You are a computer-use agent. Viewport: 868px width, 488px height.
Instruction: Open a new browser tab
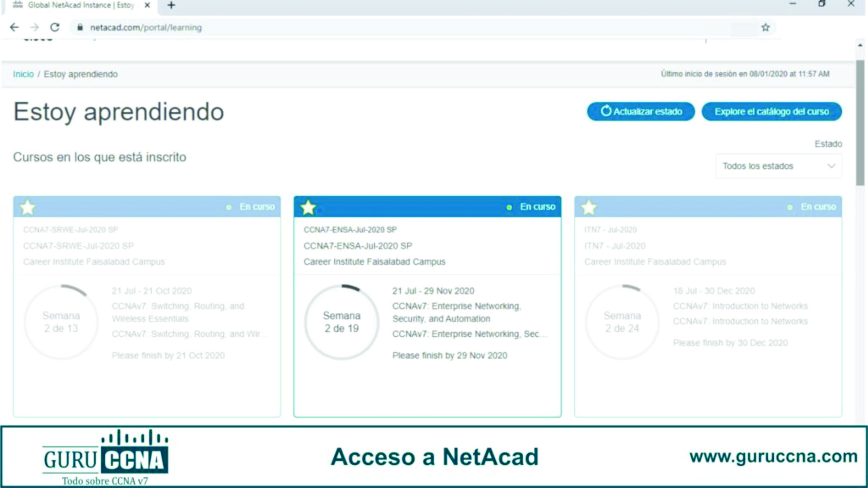(171, 5)
